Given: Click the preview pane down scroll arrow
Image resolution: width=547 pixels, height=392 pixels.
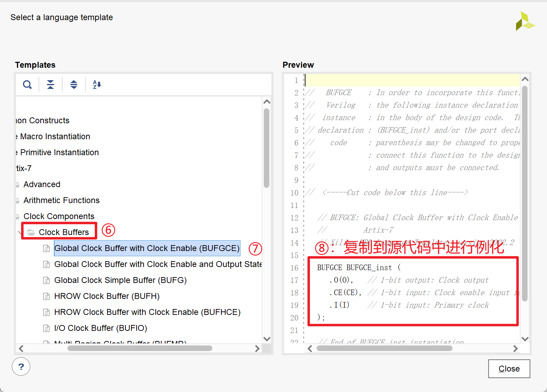Looking at the screenshot, I should 525,339.
